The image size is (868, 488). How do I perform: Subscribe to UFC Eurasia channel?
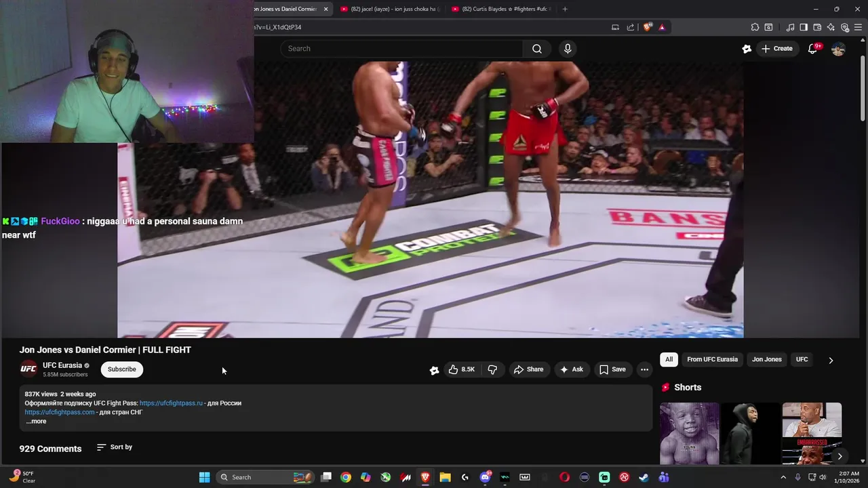click(x=122, y=369)
